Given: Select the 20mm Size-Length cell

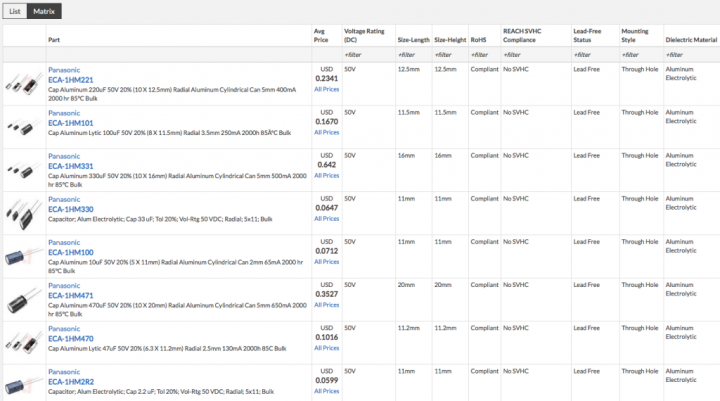Looking at the screenshot, I should coord(406,285).
